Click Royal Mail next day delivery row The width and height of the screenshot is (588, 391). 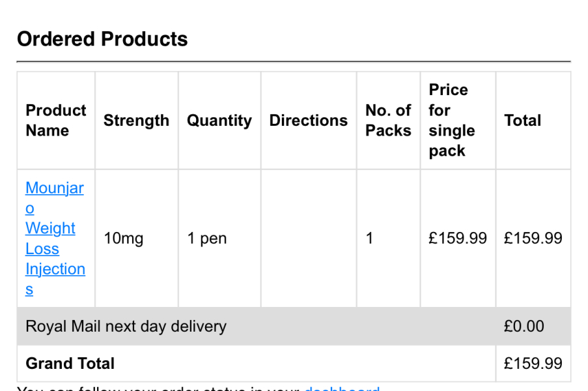126,326
